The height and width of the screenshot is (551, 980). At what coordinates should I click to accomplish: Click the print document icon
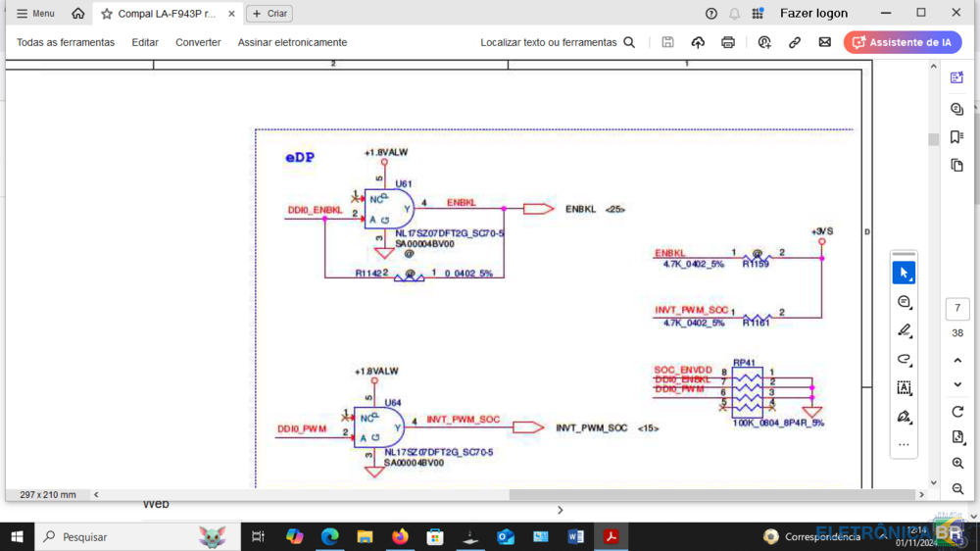[728, 42]
